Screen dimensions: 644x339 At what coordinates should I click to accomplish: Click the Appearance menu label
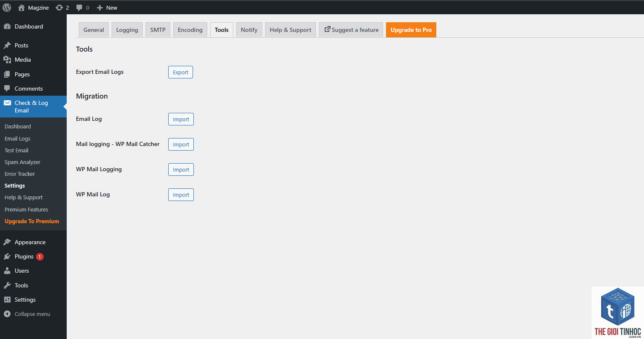(x=30, y=242)
